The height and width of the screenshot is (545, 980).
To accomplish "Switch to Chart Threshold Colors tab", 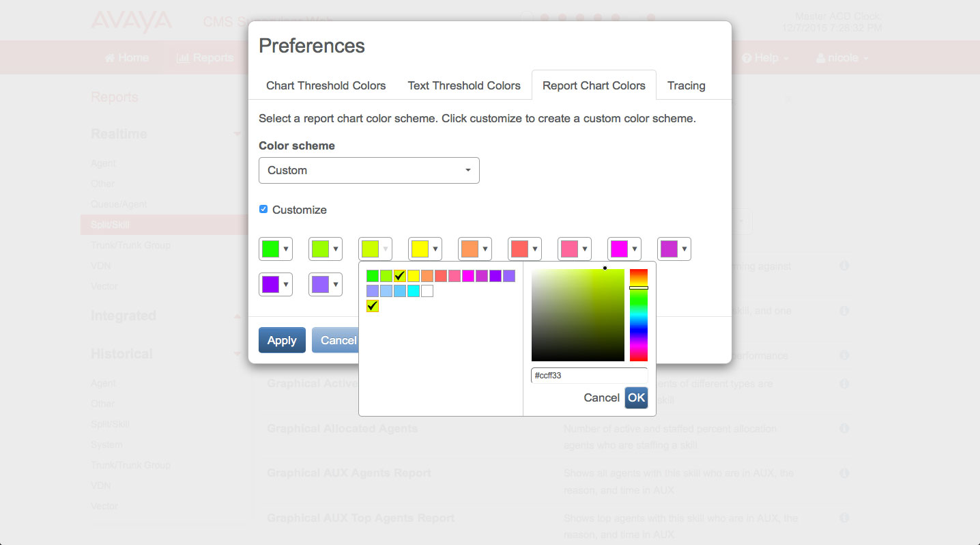I will pos(326,85).
